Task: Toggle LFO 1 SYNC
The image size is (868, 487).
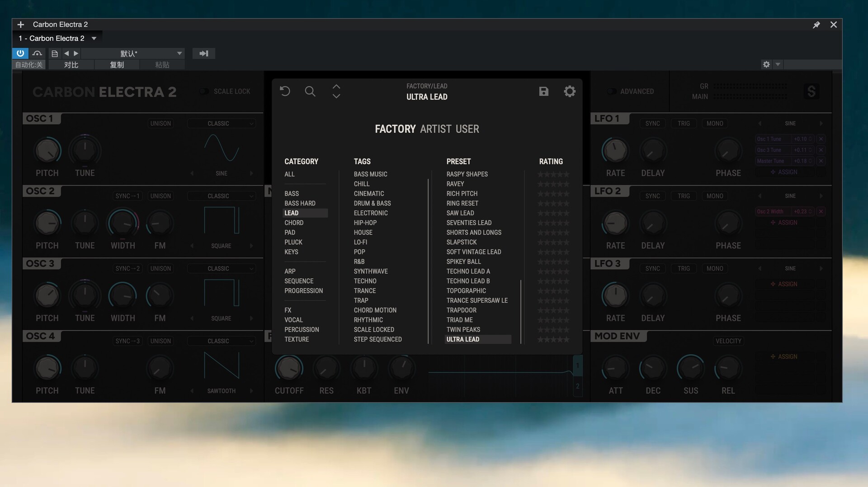Action: click(x=652, y=123)
